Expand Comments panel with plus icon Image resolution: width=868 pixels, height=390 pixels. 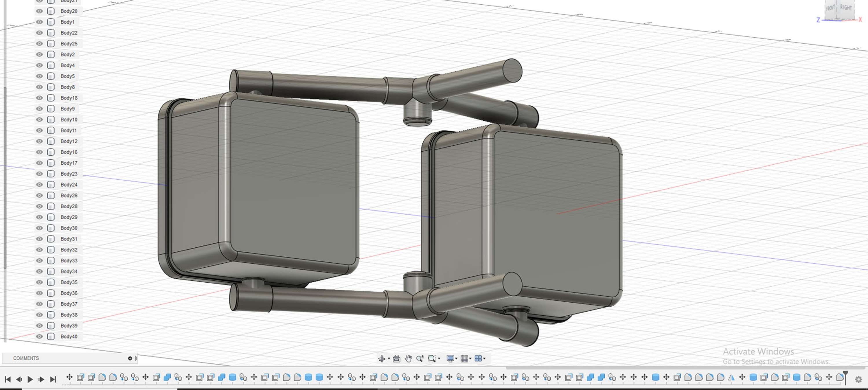tap(130, 358)
